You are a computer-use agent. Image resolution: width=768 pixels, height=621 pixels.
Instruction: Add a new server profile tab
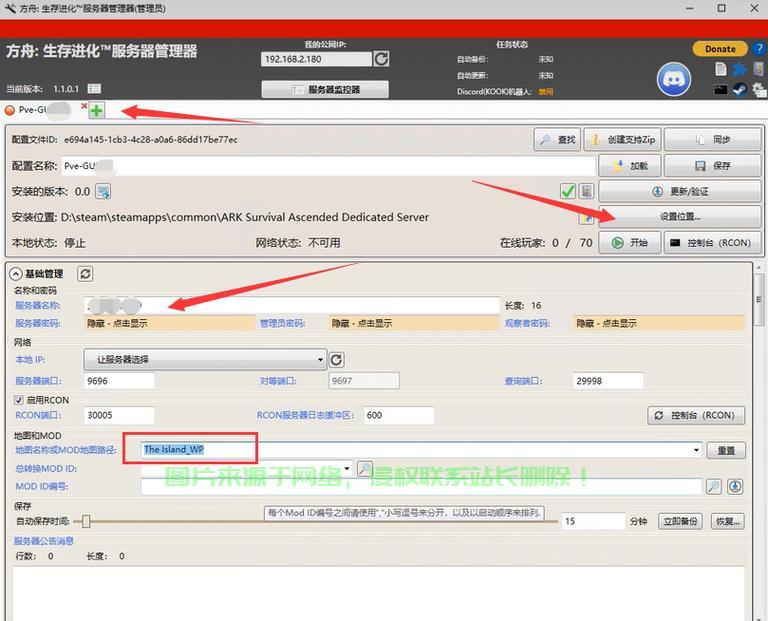coord(96,111)
